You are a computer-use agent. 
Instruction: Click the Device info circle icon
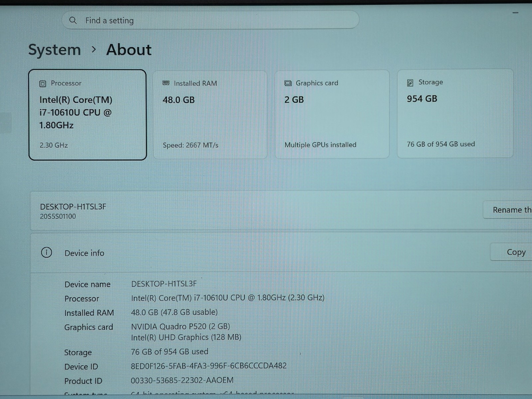tap(47, 253)
